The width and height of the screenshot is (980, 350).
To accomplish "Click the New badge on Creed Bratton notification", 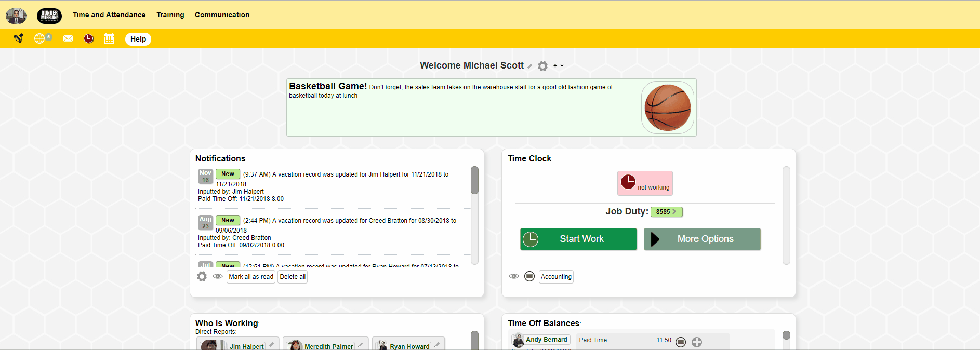I will (228, 220).
